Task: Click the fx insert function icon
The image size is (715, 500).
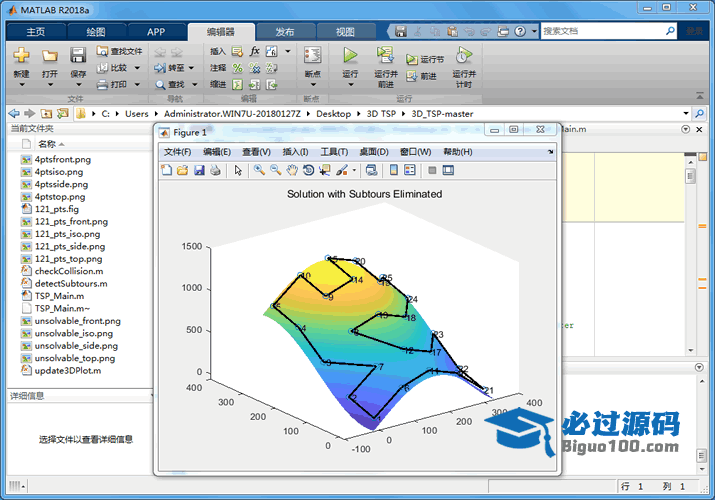Action: click(x=254, y=51)
